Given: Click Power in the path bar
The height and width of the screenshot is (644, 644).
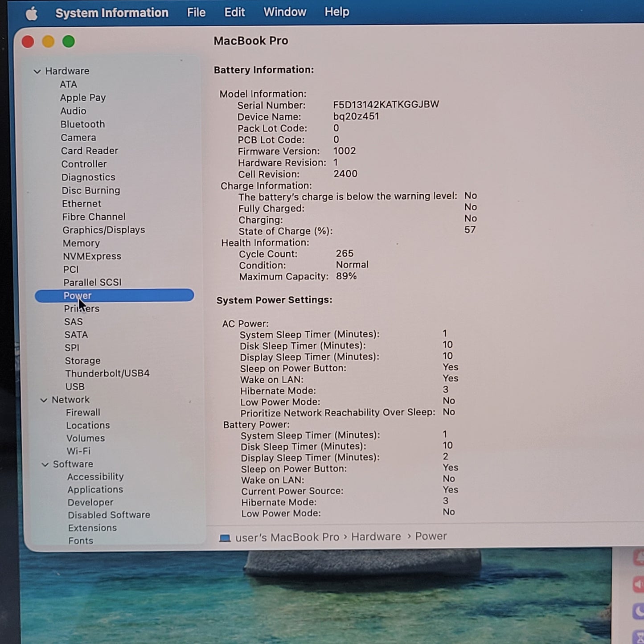Looking at the screenshot, I should coord(431,536).
